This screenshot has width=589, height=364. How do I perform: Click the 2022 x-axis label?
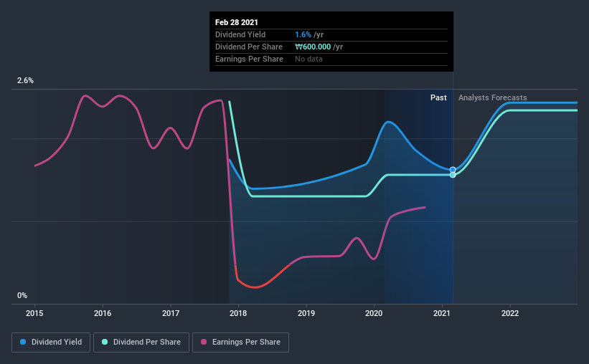(510, 313)
